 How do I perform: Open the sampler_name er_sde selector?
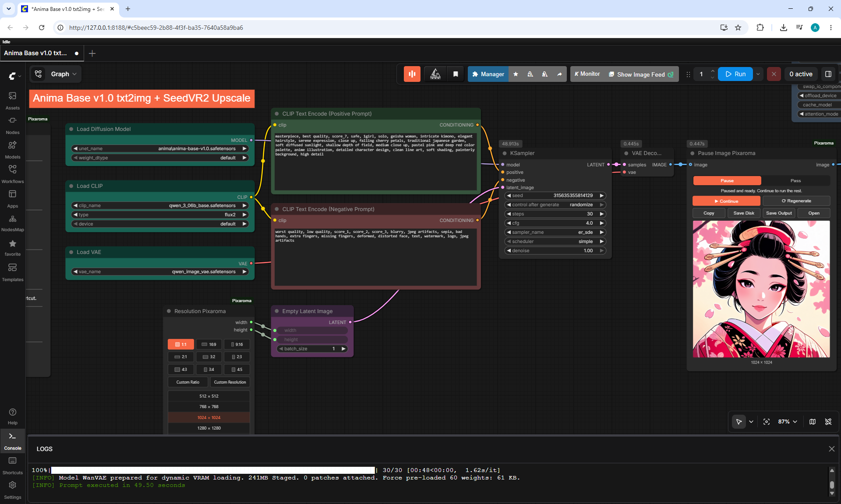(x=555, y=232)
